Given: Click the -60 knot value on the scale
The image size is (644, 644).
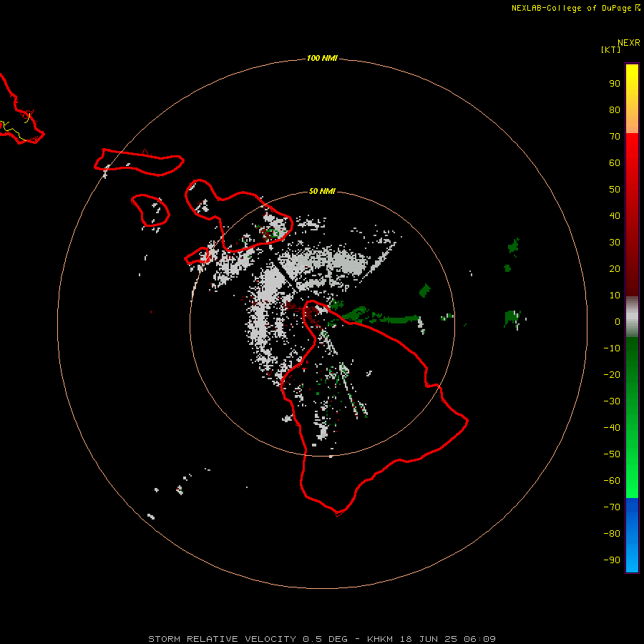Looking at the screenshot, I should (612, 481).
